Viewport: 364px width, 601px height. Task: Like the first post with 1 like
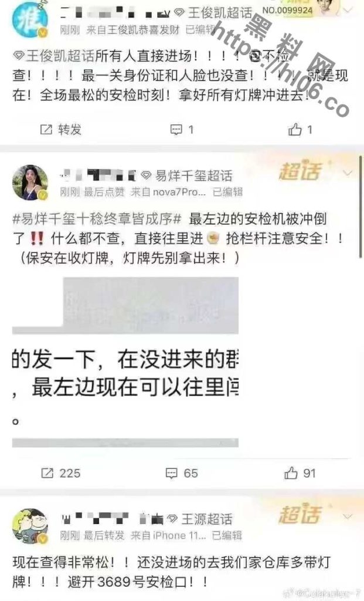point(300,130)
